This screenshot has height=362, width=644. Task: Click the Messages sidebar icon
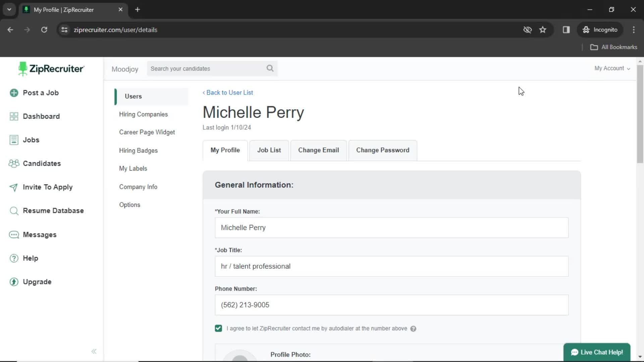tap(14, 234)
